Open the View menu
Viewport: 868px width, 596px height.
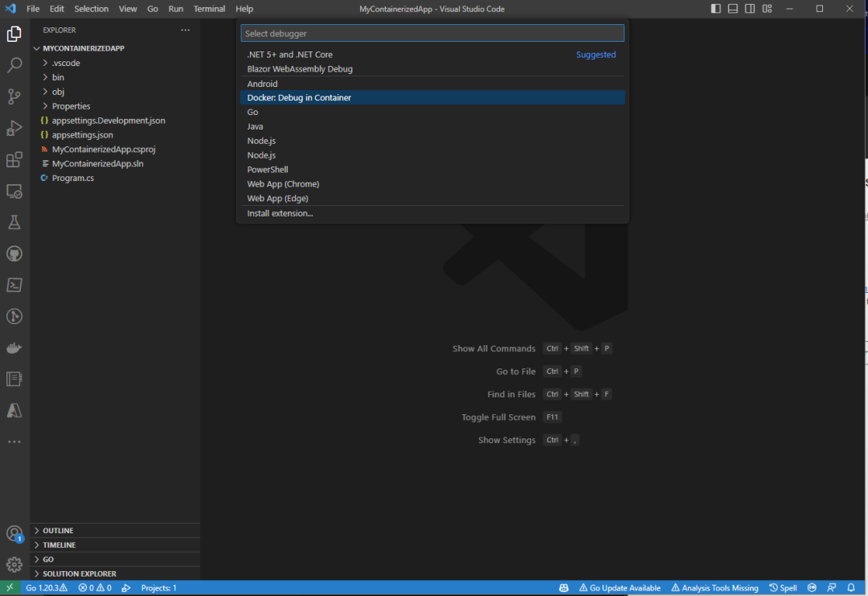127,9
